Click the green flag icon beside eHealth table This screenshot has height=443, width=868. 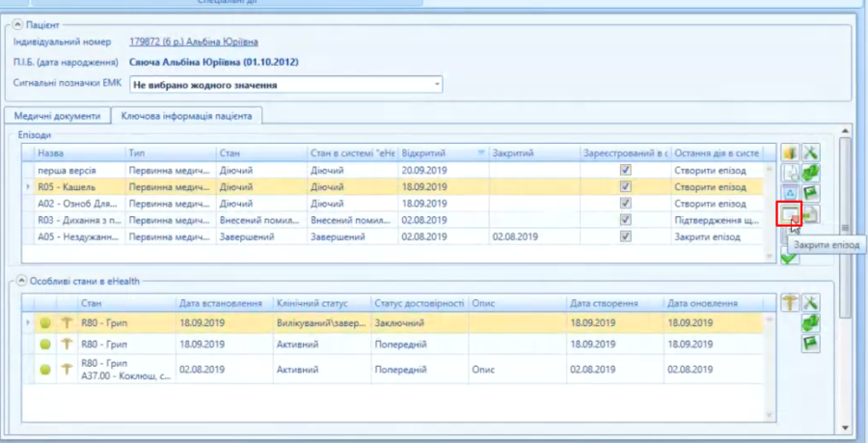[x=811, y=344]
